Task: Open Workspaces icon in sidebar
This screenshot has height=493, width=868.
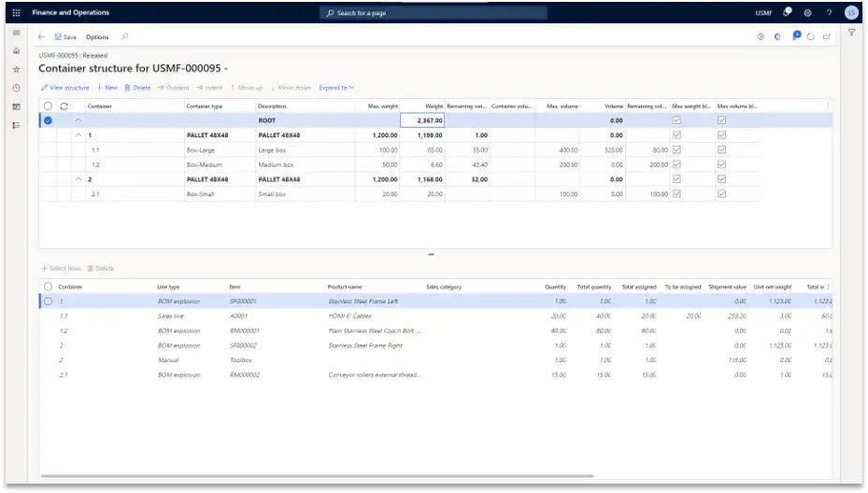Action: coord(16,106)
